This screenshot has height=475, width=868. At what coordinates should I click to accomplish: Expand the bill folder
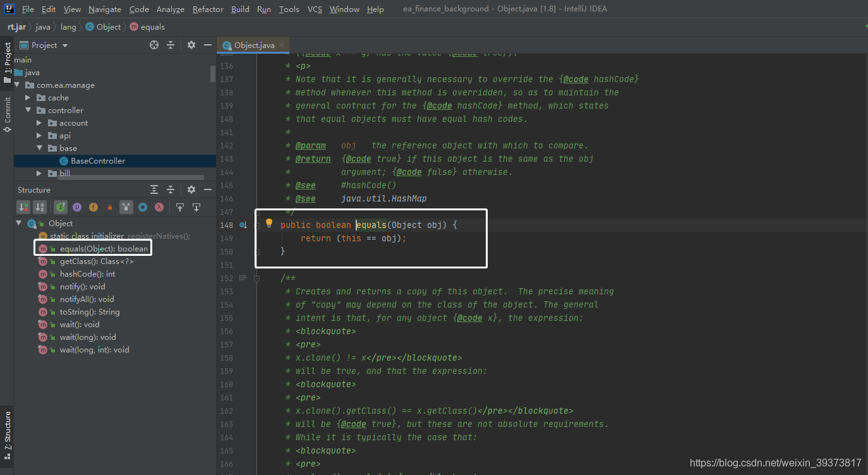(x=39, y=173)
